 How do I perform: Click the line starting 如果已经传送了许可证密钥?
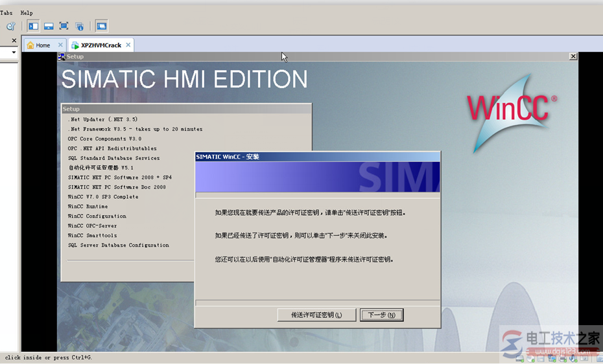[x=301, y=236]
